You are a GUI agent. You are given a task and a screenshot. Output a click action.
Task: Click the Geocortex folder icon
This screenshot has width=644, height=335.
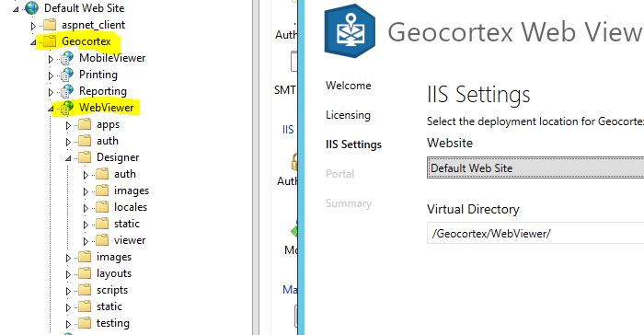coord(50,41)
